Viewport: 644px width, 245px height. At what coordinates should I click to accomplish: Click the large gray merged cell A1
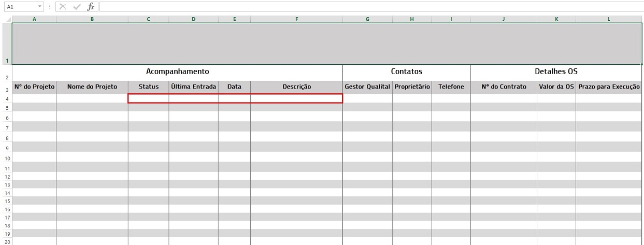(x=327, y=44)
